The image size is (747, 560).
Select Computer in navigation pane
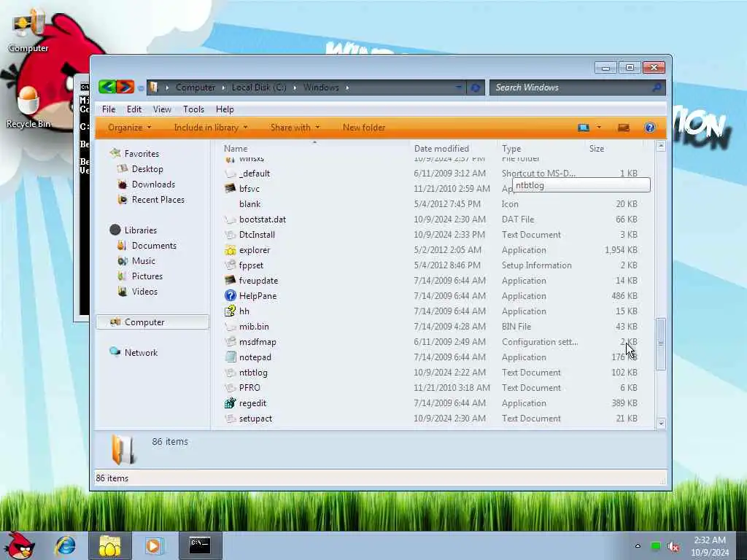[152, 322]
